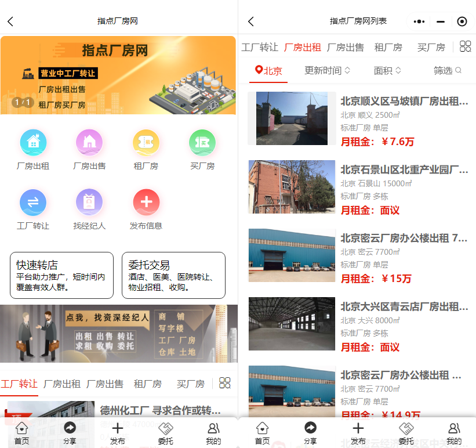The height and width of the screenshot is (448, 476).
Task: Click the 找经纪人 badge icon
Action: 89,203
